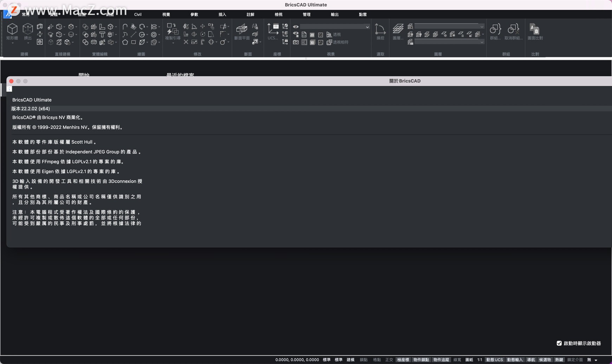Open the lower layer state dropdown
The height and width of the screenshot is (364, 612).
[449, 42]
